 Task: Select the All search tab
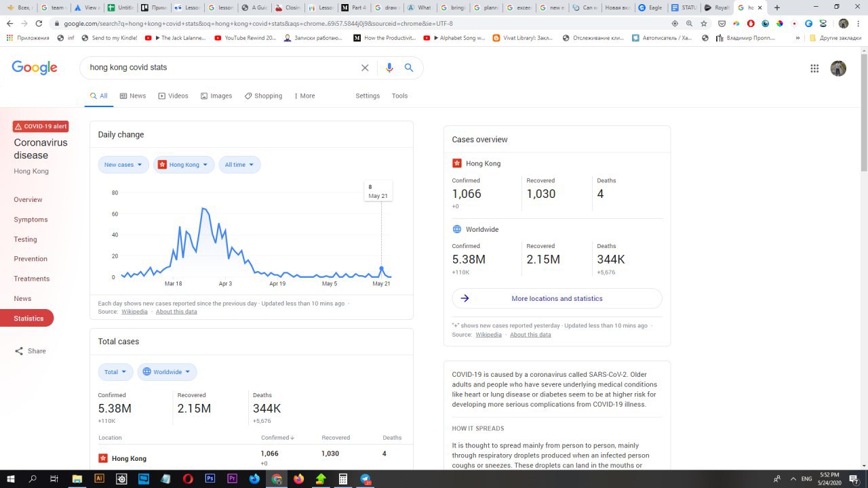coord(99,96)
